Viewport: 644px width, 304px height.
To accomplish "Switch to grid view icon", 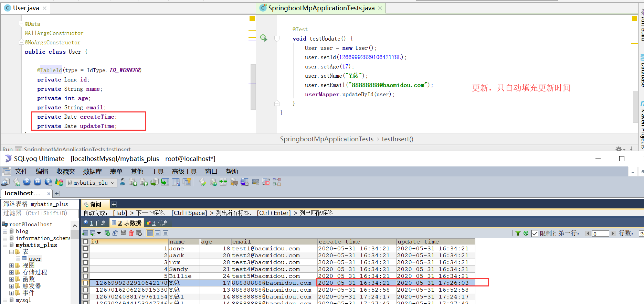I will tap(150, 233).
